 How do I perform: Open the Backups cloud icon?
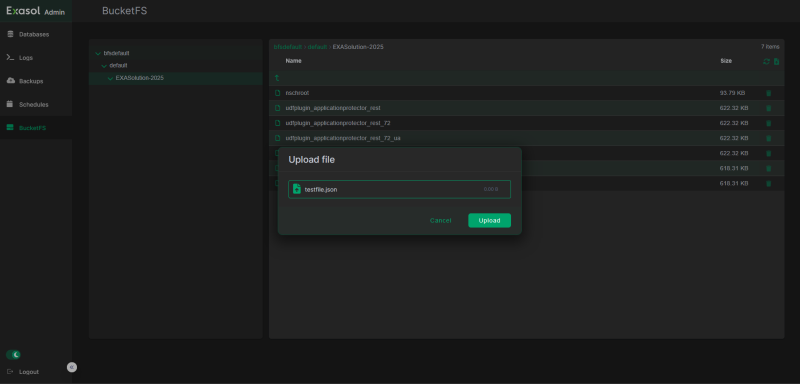10,81
